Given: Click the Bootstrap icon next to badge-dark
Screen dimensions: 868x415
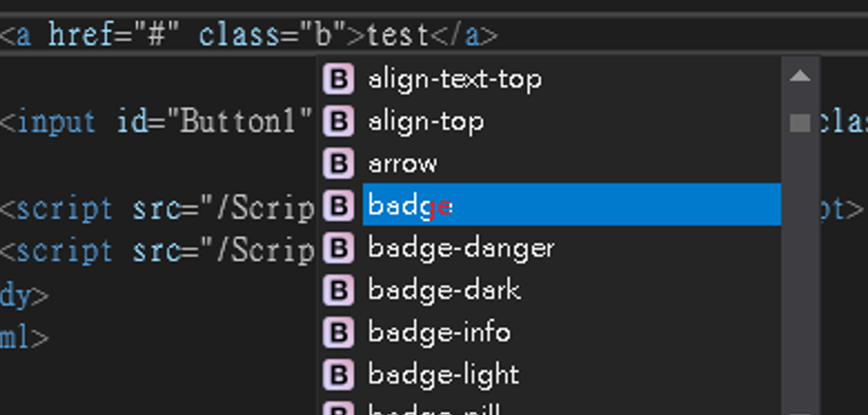Looking at the screenshot, I should pos(338,290).
